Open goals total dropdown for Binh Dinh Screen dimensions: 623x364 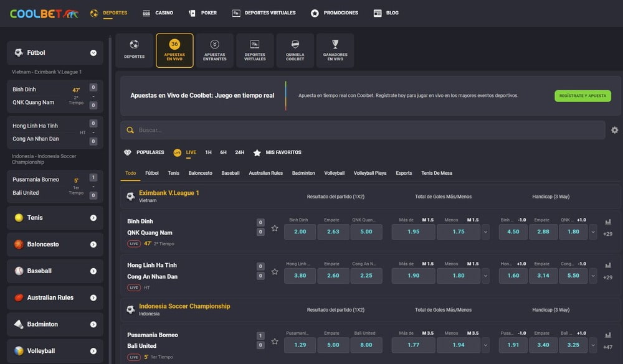[485, 232]
